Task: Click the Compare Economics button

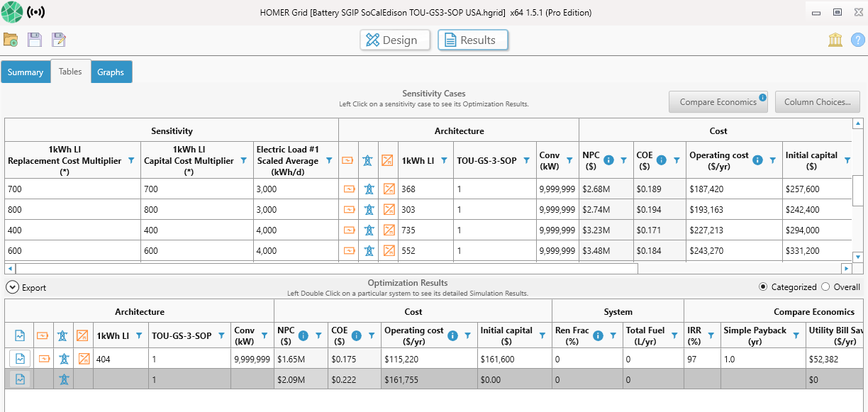Action: [x=717, y=101]
